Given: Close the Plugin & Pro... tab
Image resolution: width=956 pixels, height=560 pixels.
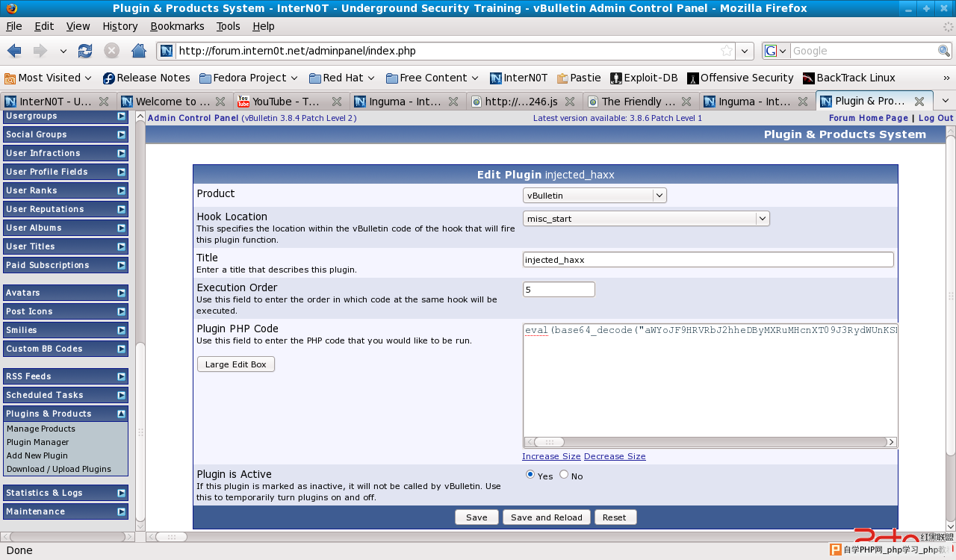Looking at the screenshot, I should 919,102.
